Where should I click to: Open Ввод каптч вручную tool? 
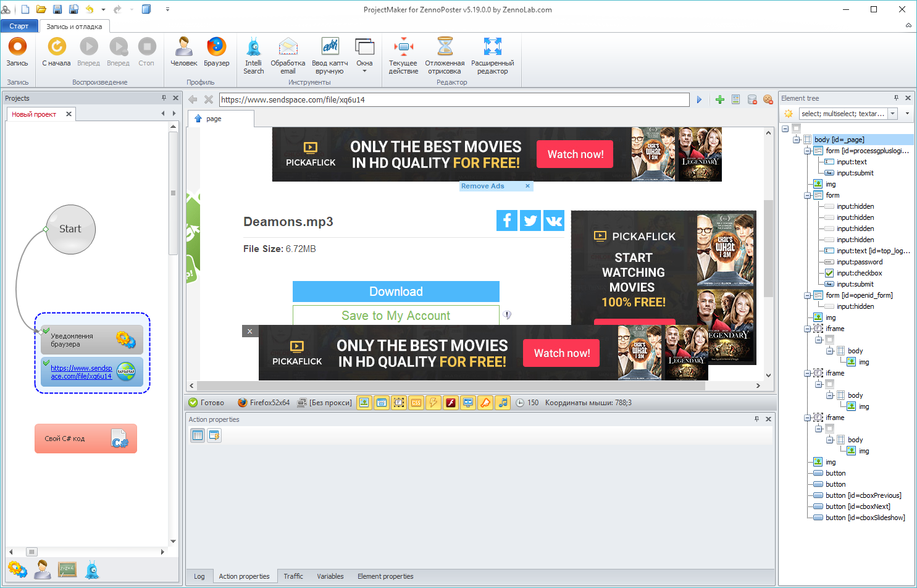[x=330, y=56]
